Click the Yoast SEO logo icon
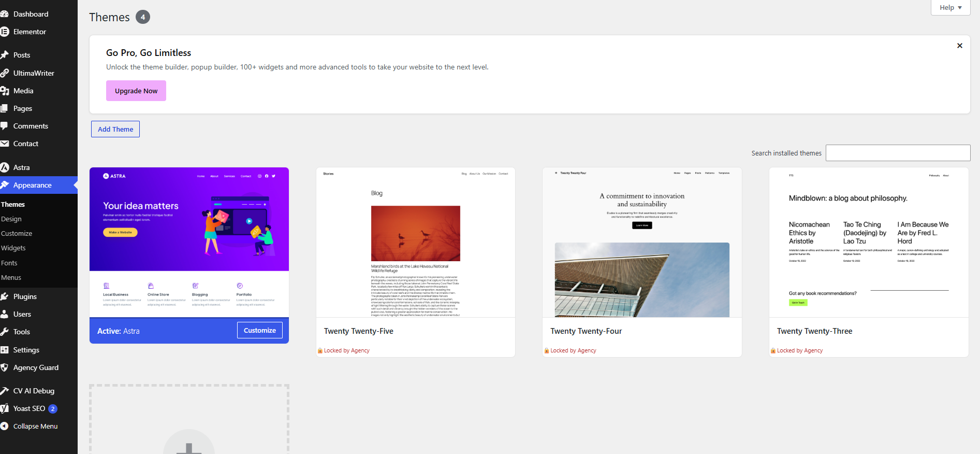 click(x=4, y=408)
